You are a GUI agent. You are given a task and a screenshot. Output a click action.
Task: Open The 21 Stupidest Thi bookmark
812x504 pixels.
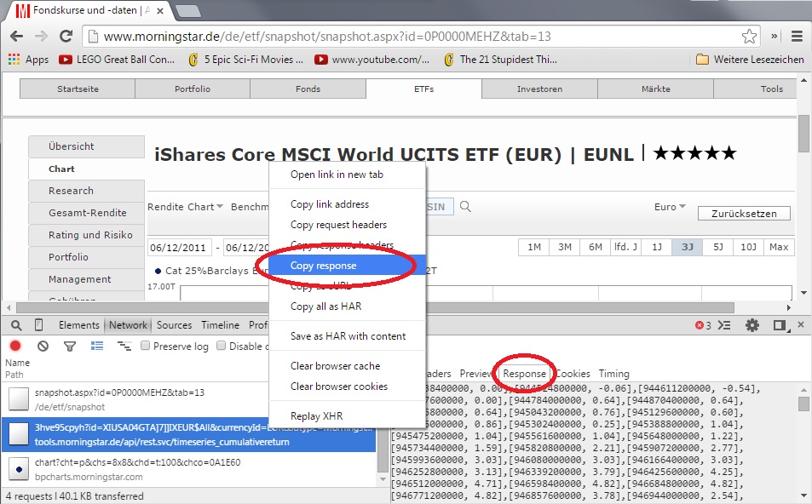(x=500, y=60)
